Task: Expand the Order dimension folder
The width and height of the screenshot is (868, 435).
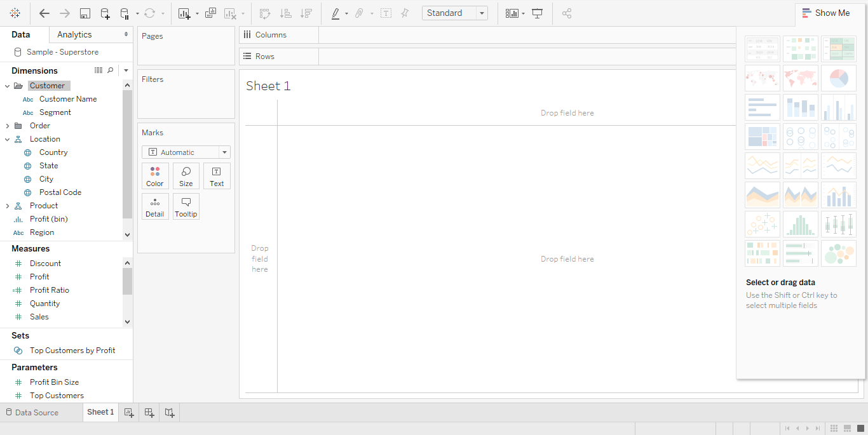Action: coord(7,126)
